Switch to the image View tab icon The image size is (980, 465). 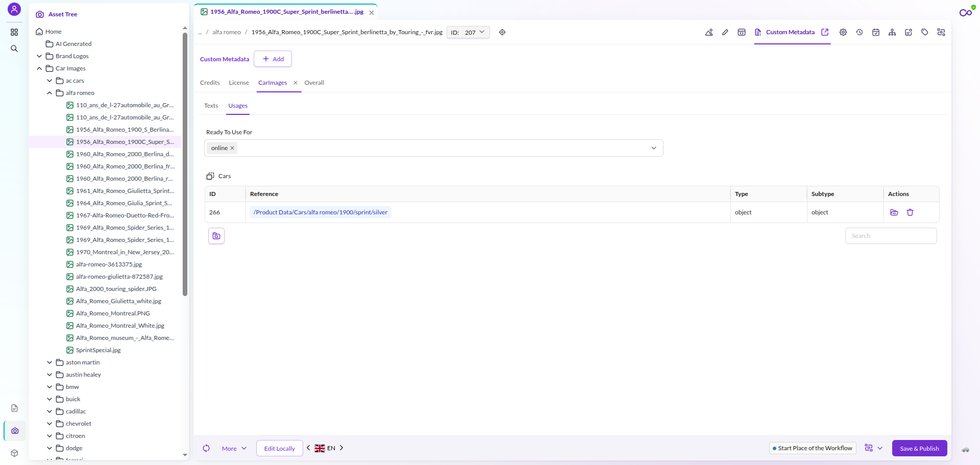click(x=709, y=32)
